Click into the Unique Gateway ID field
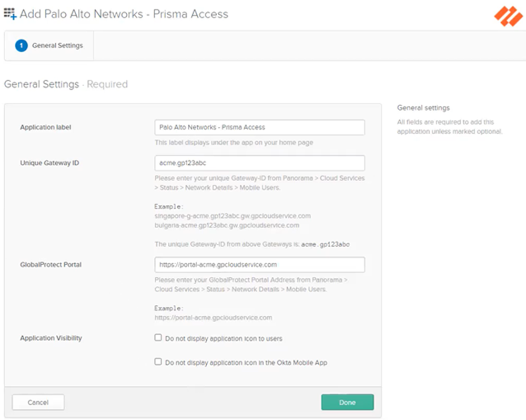The image size is (526, 420). (259, 163)
